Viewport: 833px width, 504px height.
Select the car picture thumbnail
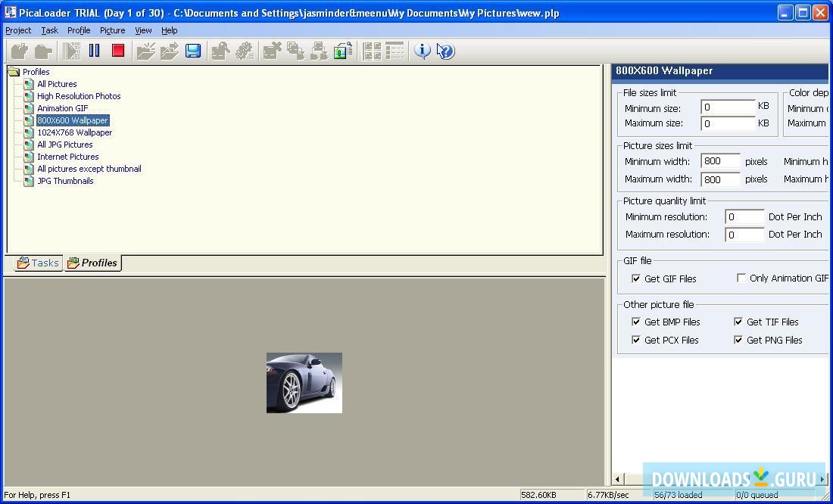click(x=304, y=383)
